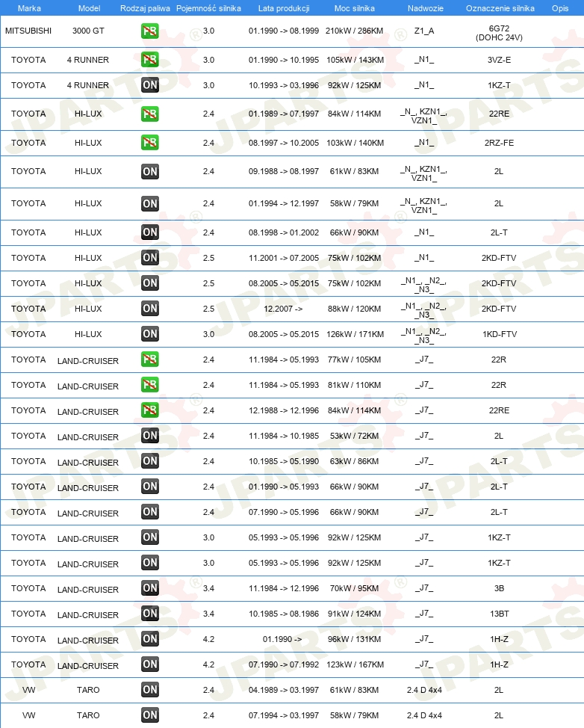584x728 pixels.
Task: Click the ON icon for Hi-Lux 1KD-FTV row
Action: [150, 334]
